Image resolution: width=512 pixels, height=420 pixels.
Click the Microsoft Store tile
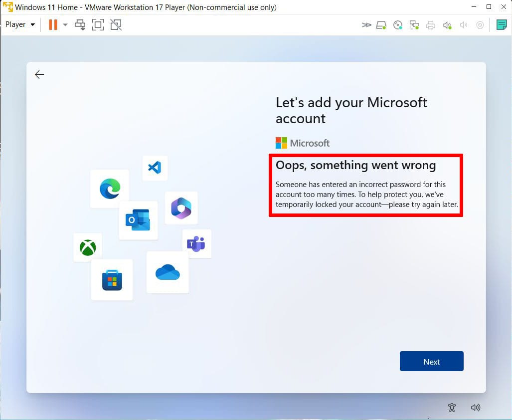click(112, 280)
